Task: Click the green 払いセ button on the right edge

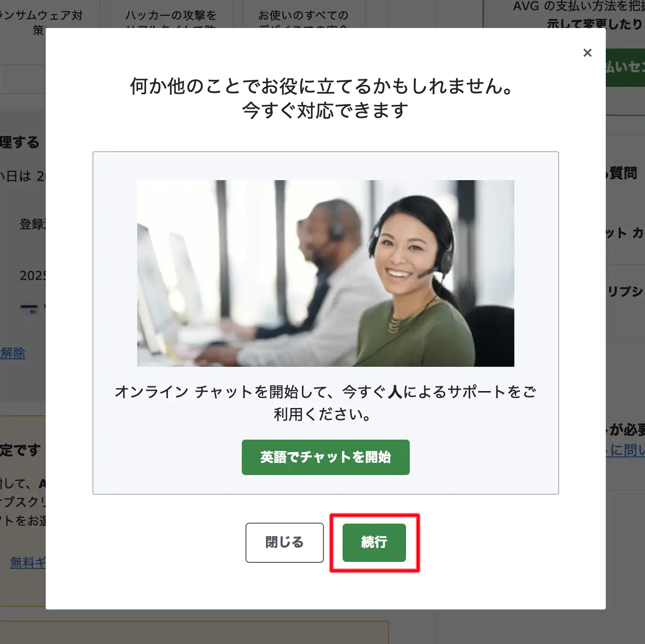Action: pos(625,67)
